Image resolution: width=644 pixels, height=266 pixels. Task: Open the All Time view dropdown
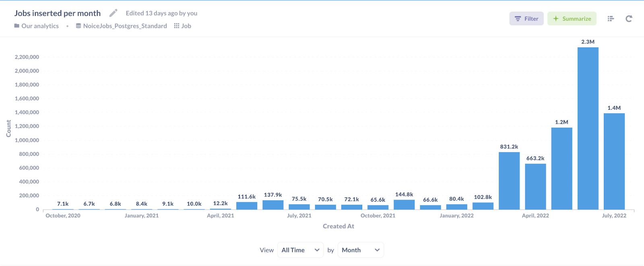[300, 250]
